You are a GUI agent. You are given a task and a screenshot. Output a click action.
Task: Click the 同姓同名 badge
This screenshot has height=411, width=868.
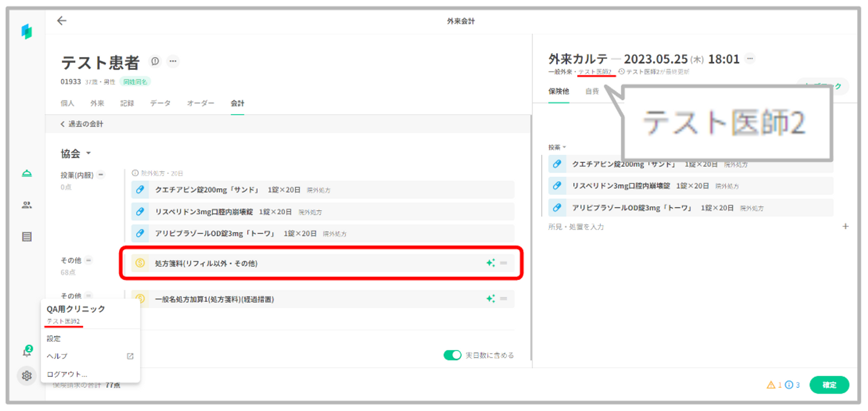coord(135,82)
